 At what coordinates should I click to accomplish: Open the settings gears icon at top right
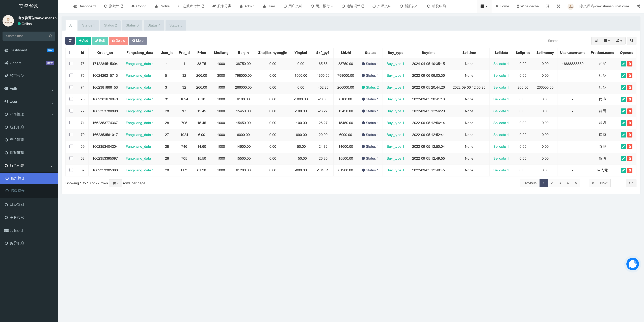tap(638, 6)
